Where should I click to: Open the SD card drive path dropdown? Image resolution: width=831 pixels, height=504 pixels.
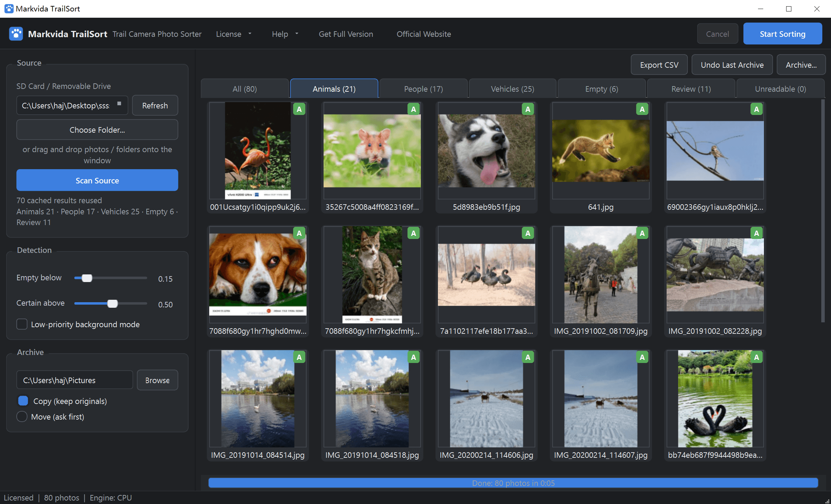pyautogui.click(x=119, y=104)
